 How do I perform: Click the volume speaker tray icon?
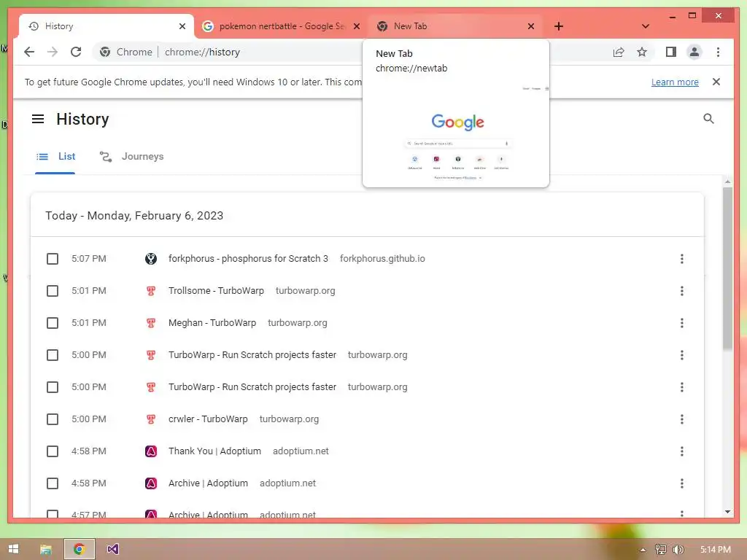click(678, 550)
